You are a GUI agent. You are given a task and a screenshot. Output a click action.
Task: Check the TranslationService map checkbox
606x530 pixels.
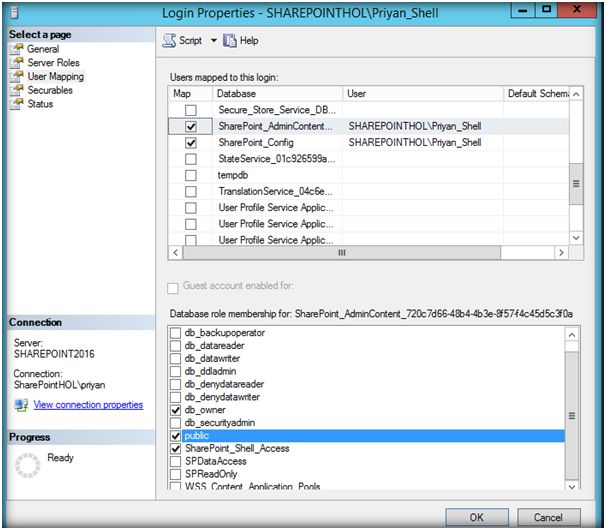click(x=191, y=191)
